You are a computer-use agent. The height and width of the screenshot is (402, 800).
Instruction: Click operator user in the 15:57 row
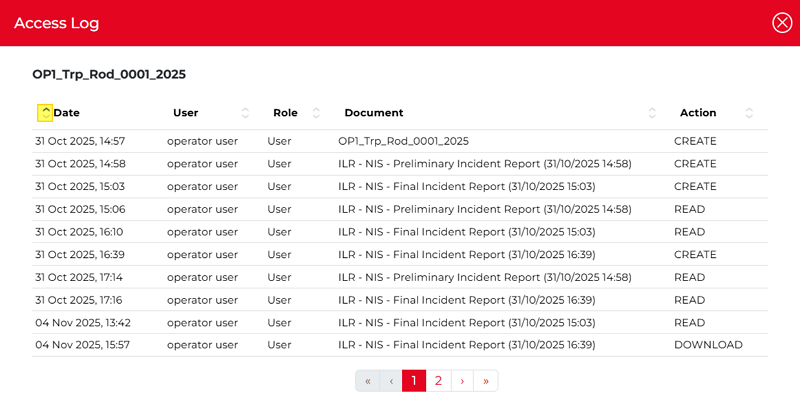[203, 345]
